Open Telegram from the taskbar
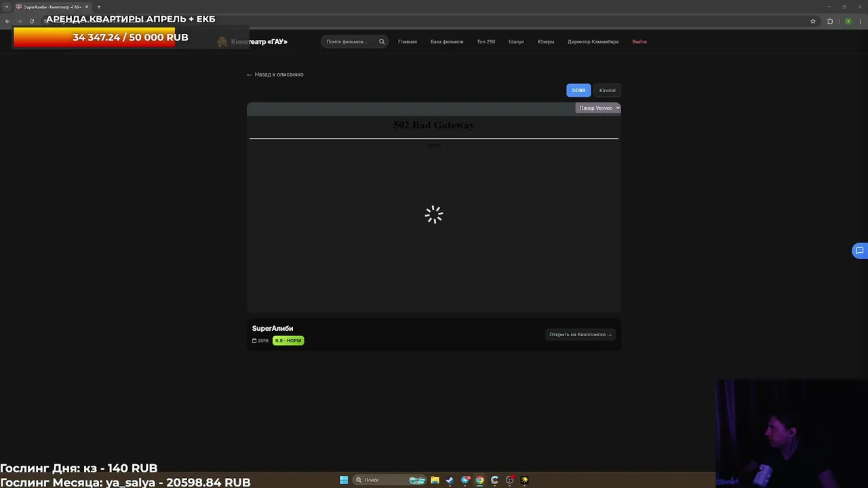 tap(465, 480)
